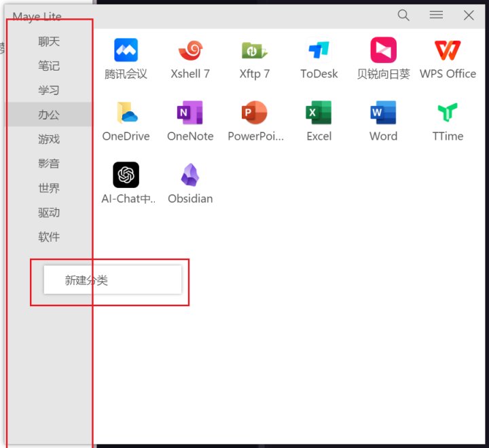Open 贝锐向日葵 remote app
489x448 pixels.
383,50
